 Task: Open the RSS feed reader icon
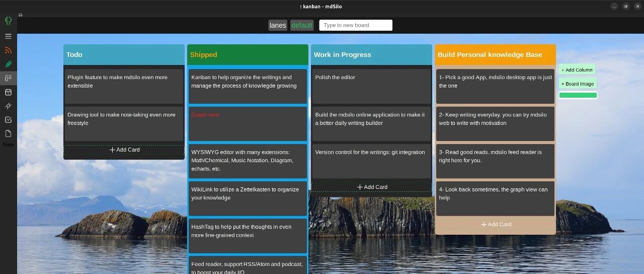pos(8,50)
